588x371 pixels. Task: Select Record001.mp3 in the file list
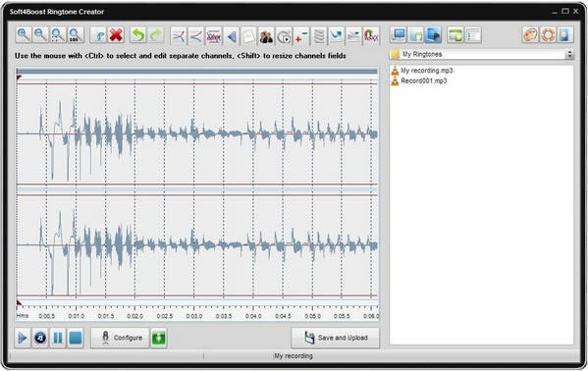(419, 80)
